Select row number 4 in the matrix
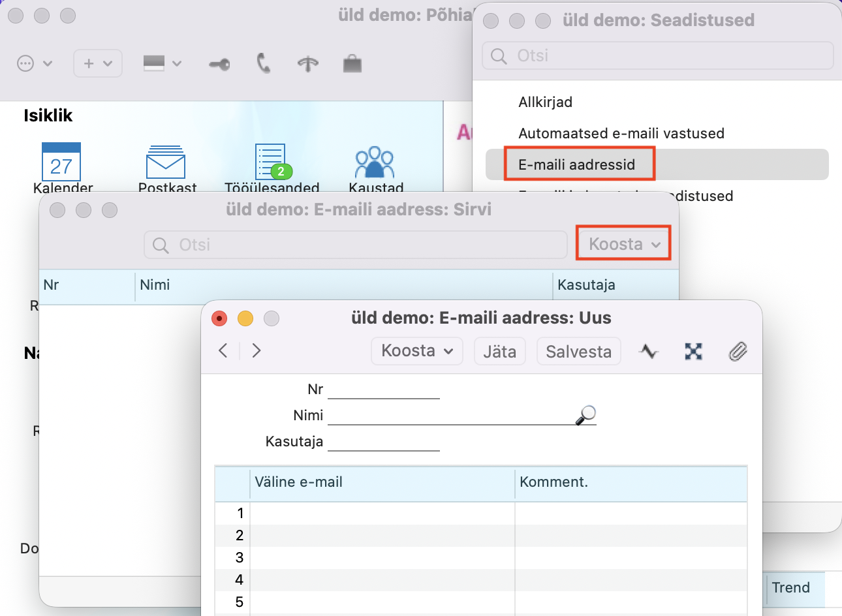 [233, 579]
